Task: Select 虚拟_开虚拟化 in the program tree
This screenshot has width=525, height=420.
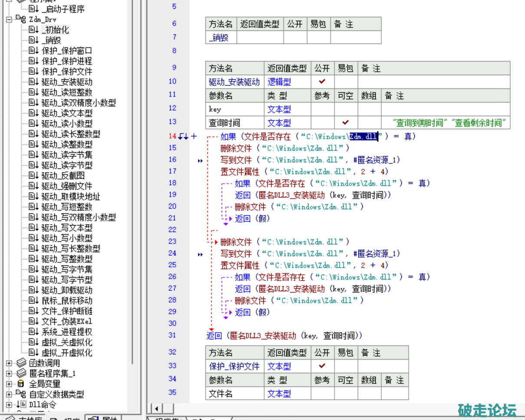Action: point(67,353)
